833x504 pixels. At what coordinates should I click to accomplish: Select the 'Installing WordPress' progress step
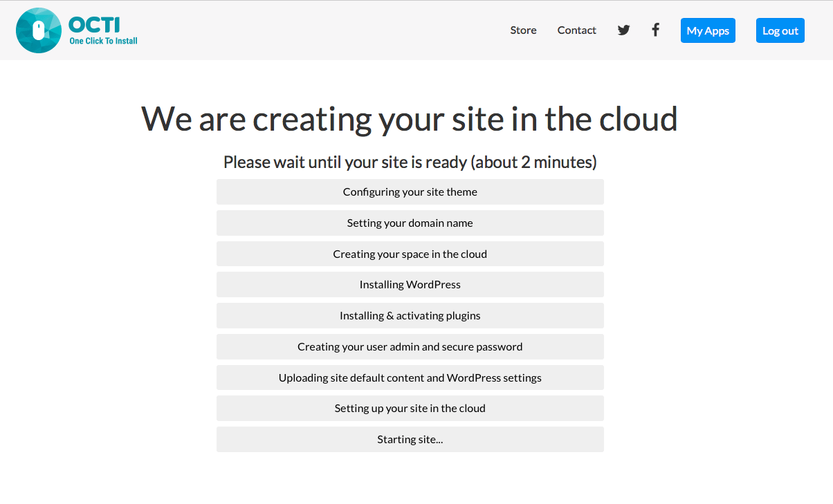(x=410, y=285)
